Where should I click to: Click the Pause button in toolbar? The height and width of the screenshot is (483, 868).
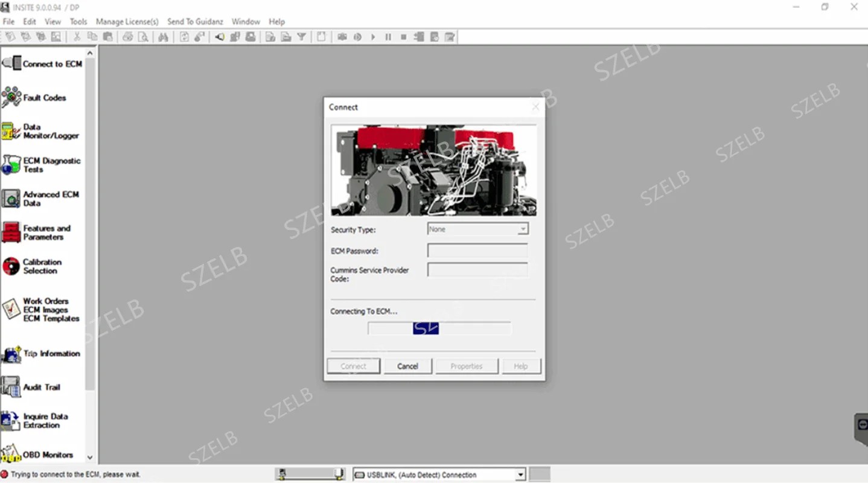click(x=388, y=37)
